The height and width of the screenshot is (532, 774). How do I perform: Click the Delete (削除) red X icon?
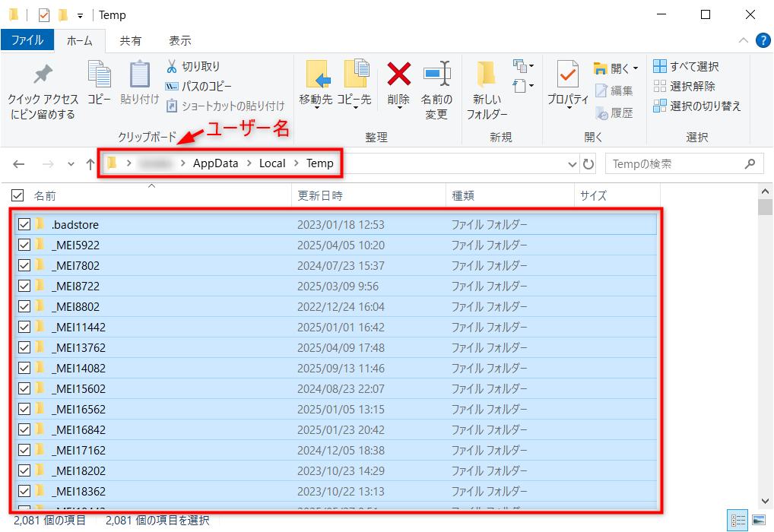pyautogui.click(x=398, y=75)
